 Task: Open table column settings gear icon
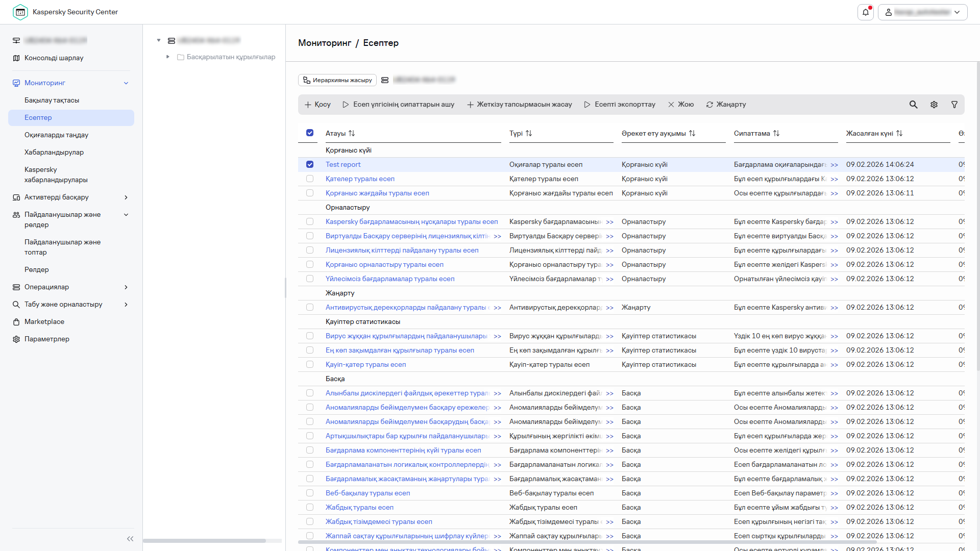934,105
